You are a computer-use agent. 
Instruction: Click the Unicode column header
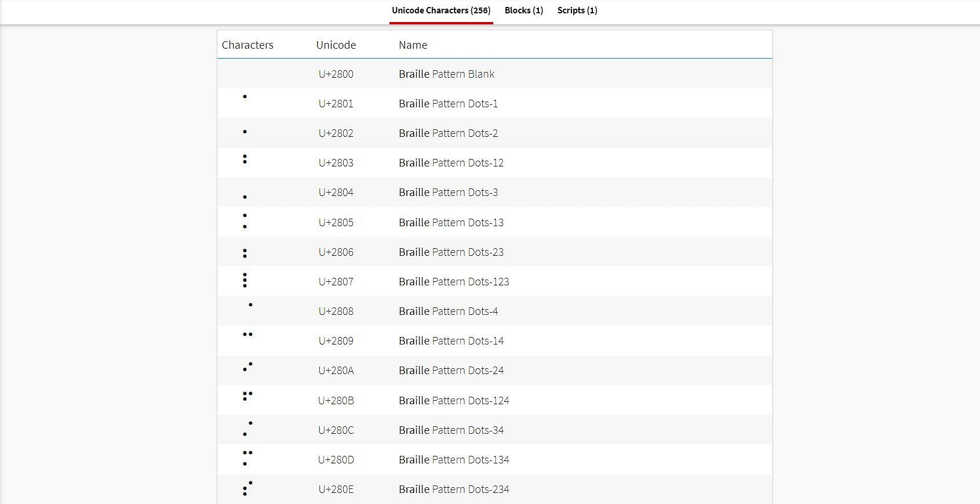(336, 45)
